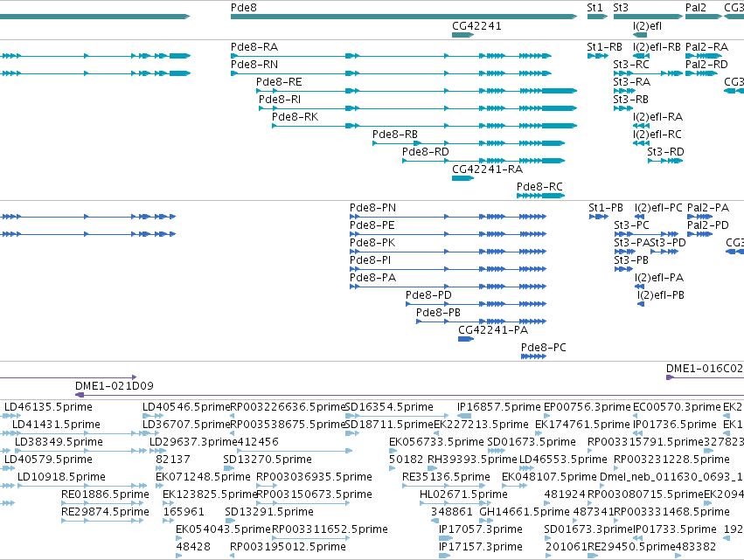Viewport: 744px width, 560px height.
Task: Open the St3 gene feature
Action: point(648,17)
